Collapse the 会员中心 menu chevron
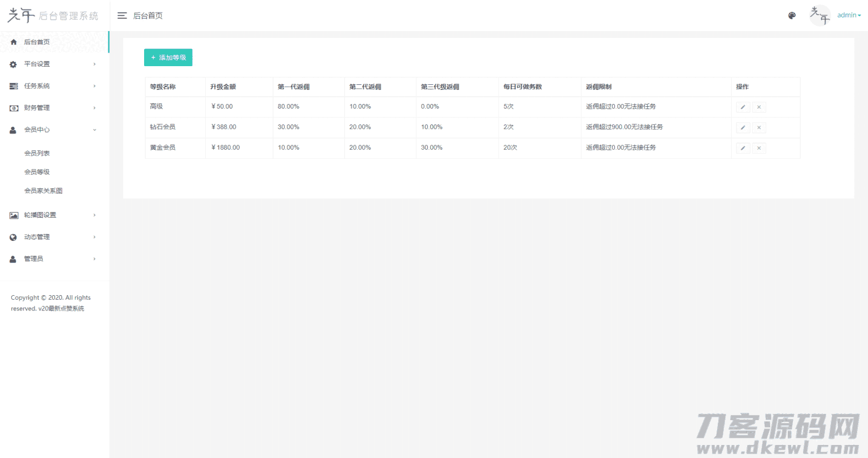 [x=94, y=130]
